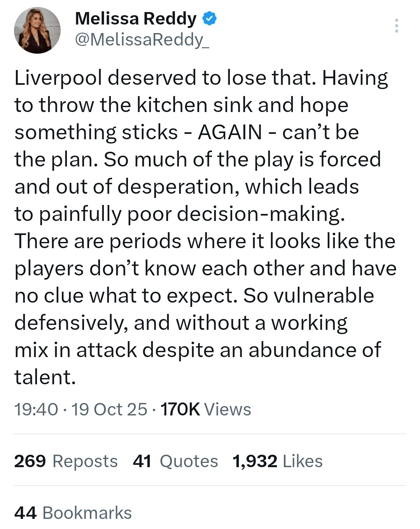This screenshot has height=529, width=420.
Task: View the 170K Views analytics
Action: (x=206, y=409)
